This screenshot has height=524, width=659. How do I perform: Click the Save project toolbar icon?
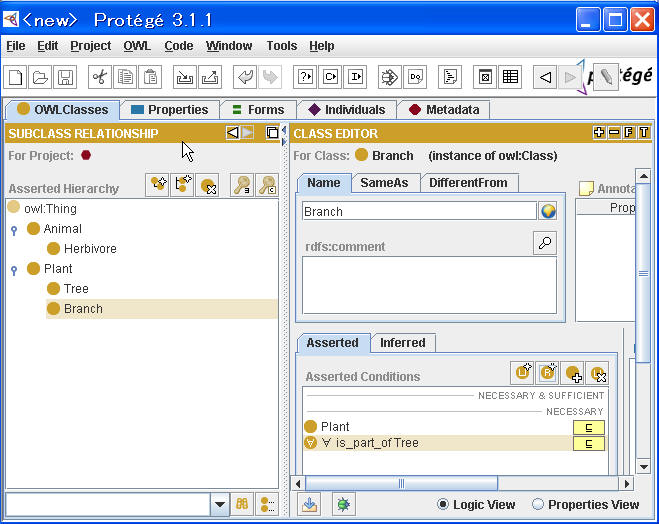65,77
